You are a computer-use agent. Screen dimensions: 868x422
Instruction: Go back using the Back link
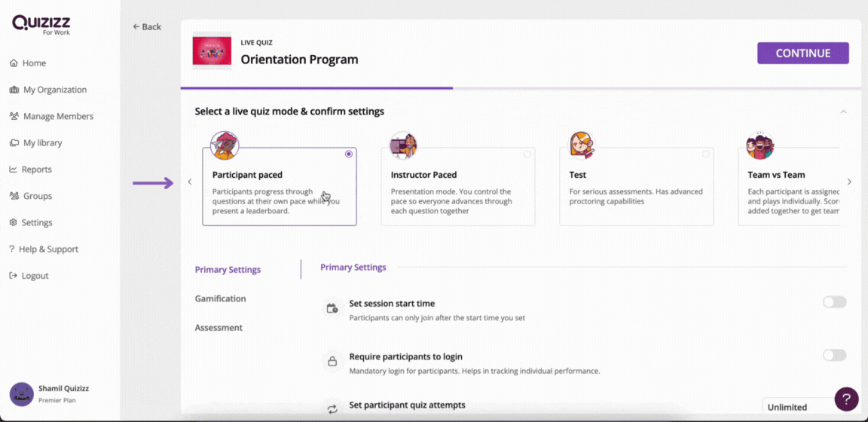coord(147,26)
